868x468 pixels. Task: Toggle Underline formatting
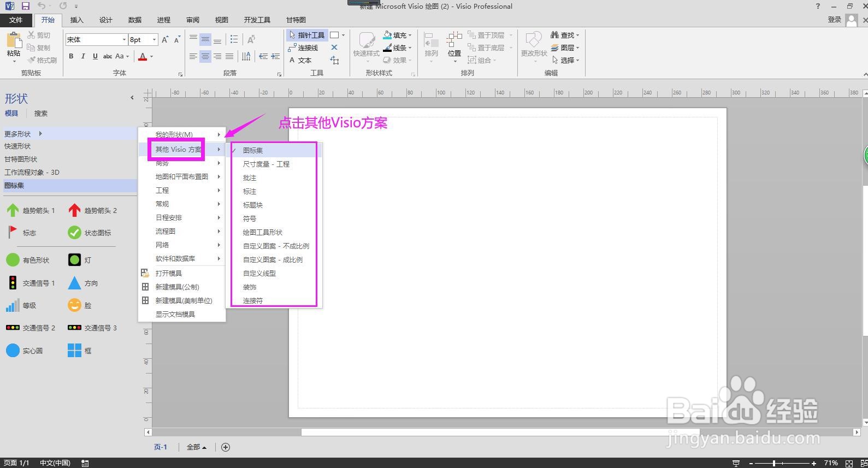point(95,56)
